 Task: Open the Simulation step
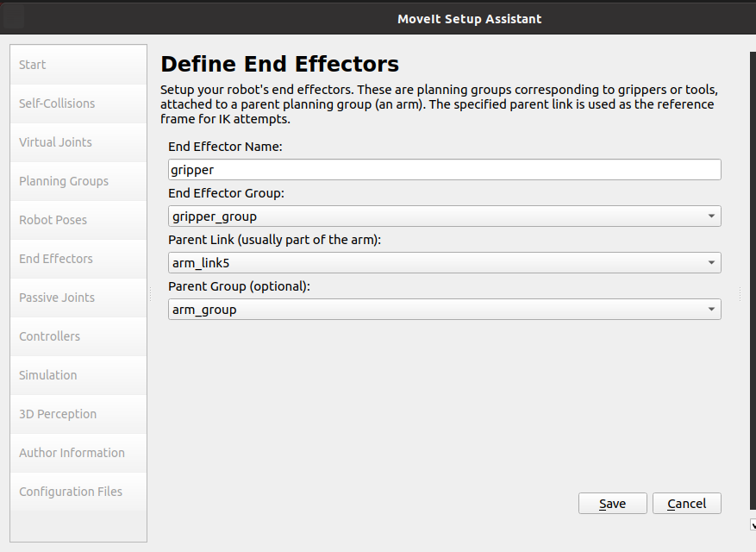pyautogui.click(x=78, y=375)
